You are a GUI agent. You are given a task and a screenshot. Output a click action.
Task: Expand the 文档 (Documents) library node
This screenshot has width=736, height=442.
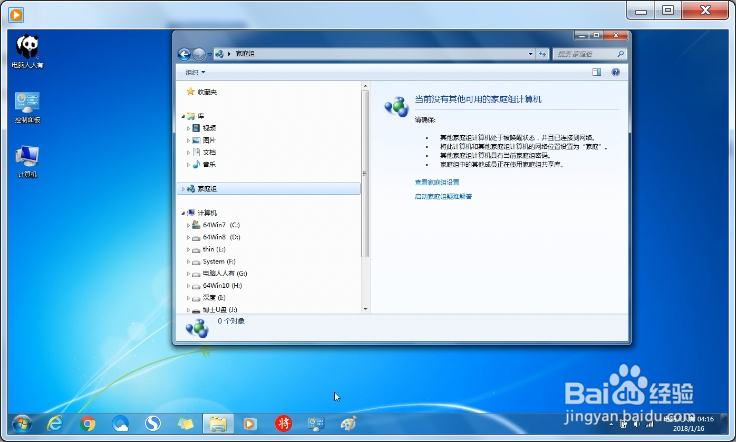point(188,152)
